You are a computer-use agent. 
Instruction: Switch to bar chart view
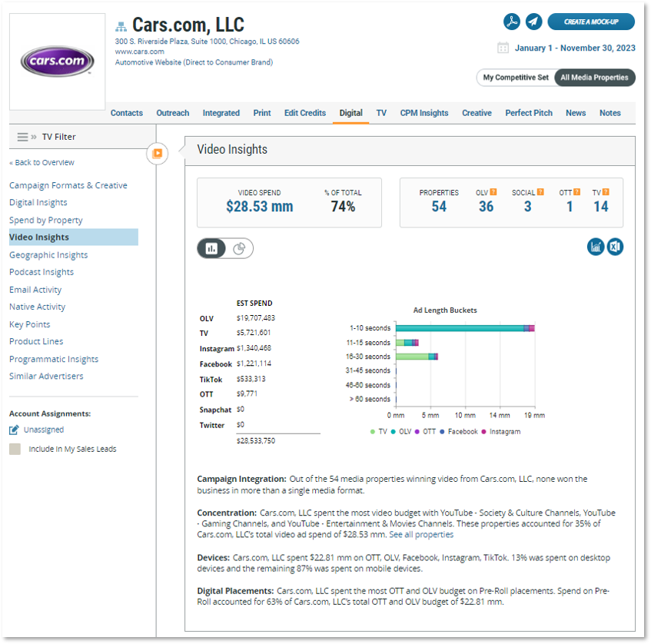point(211,248)
